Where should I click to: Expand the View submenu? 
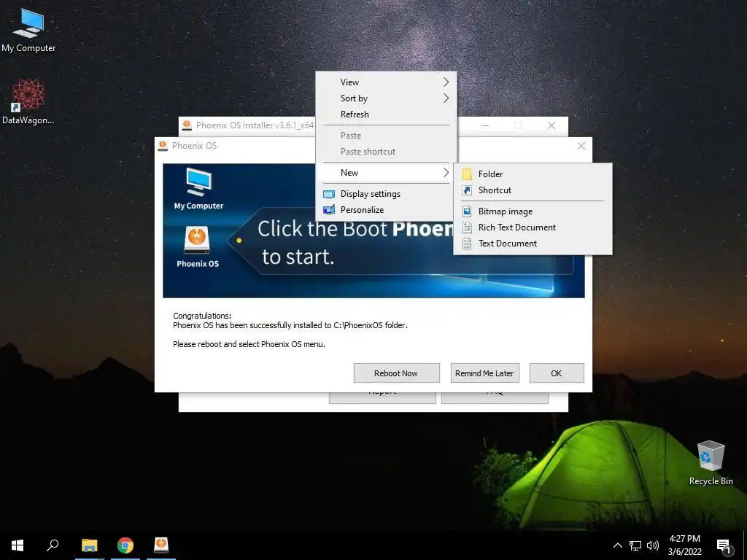tap(386, 82)
